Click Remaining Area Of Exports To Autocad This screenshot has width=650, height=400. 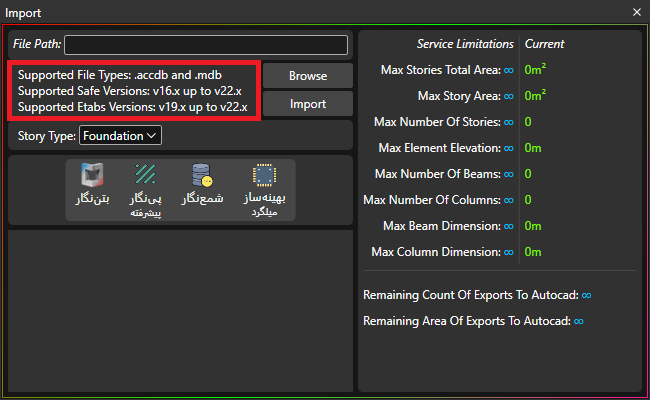click(467, 321)
